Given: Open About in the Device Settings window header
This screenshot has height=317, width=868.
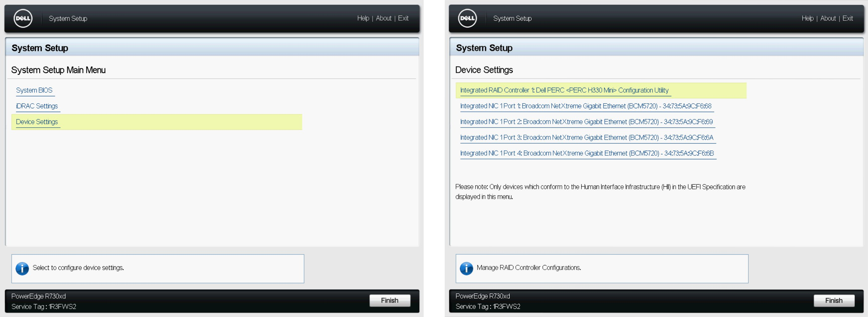Looking at the screenshot, I should click(828, 18).
